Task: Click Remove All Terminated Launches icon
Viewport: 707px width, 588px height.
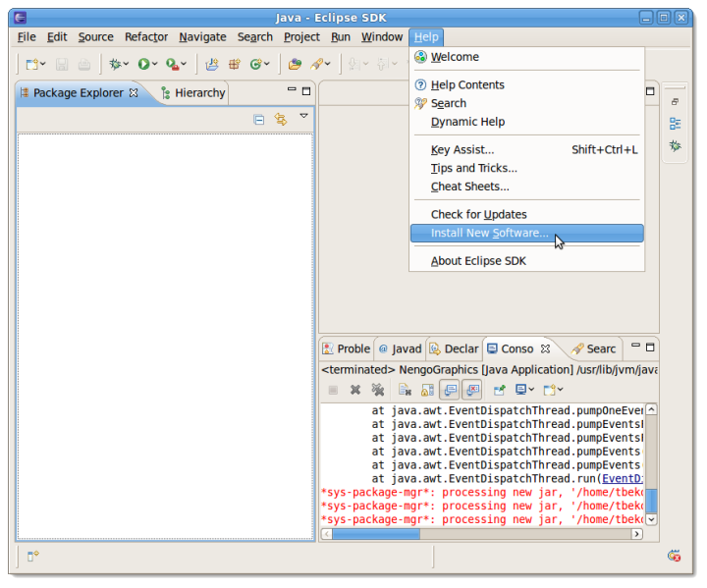Action: [378, 390]
